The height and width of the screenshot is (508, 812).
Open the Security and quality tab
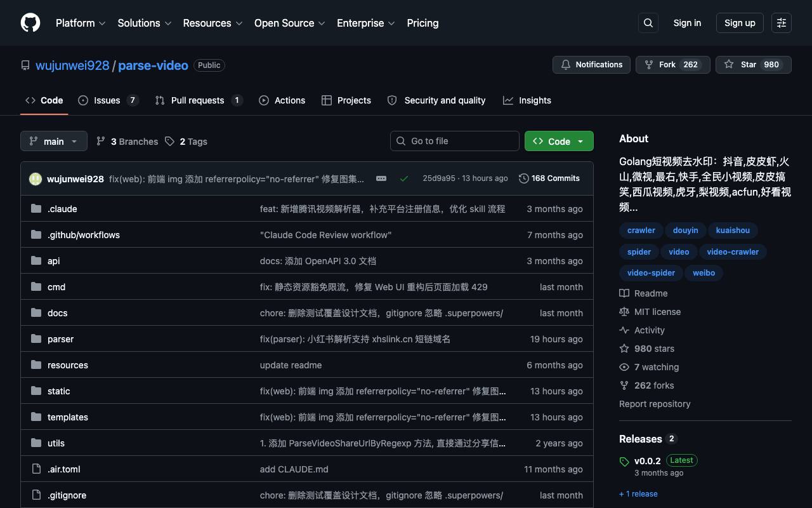point(436,100)
